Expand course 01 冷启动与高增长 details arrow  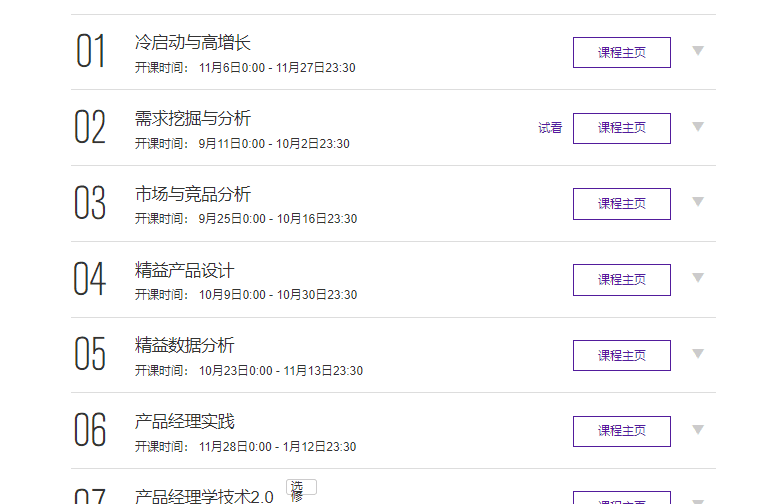(698, 51)
